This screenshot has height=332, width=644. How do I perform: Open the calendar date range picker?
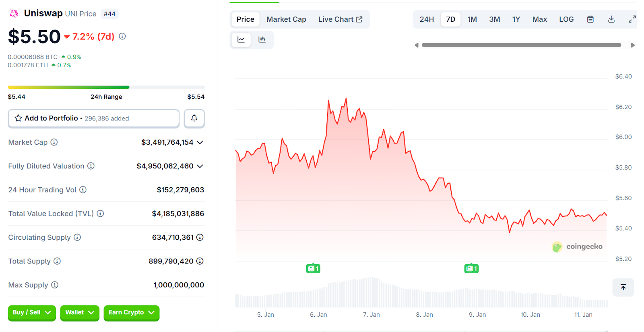(x=590, y=19)
